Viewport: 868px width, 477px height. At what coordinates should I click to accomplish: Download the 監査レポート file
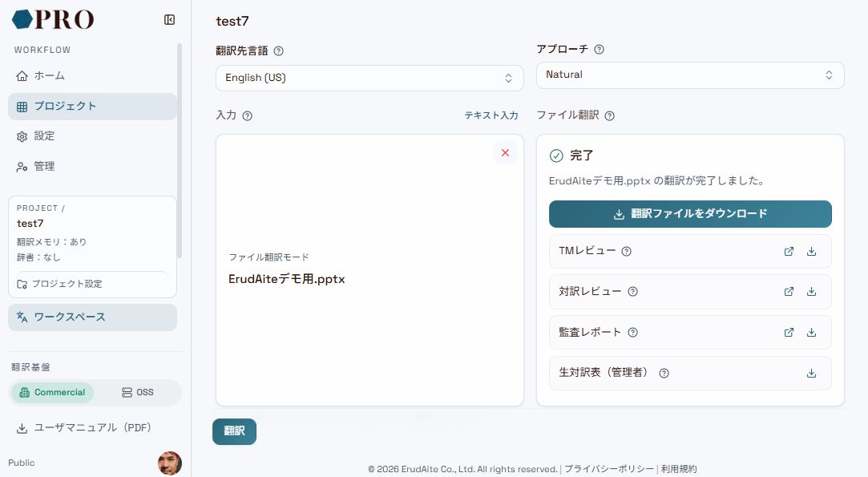(x=812, y=333)
